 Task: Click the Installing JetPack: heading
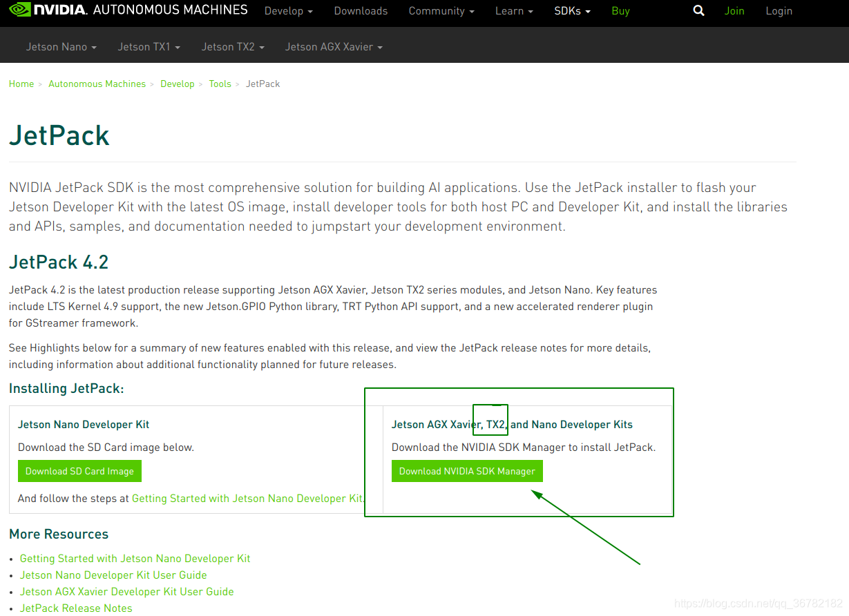[x=66, y=389]
